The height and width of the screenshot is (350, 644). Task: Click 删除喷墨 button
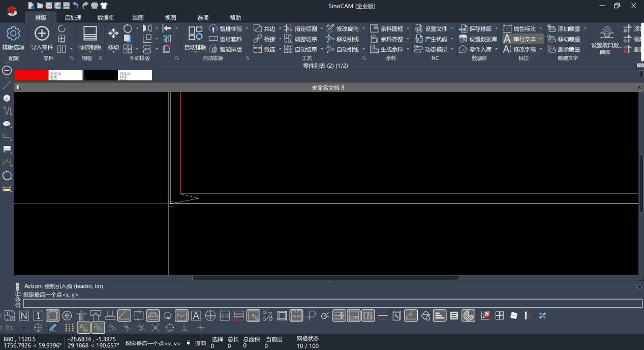564,49
